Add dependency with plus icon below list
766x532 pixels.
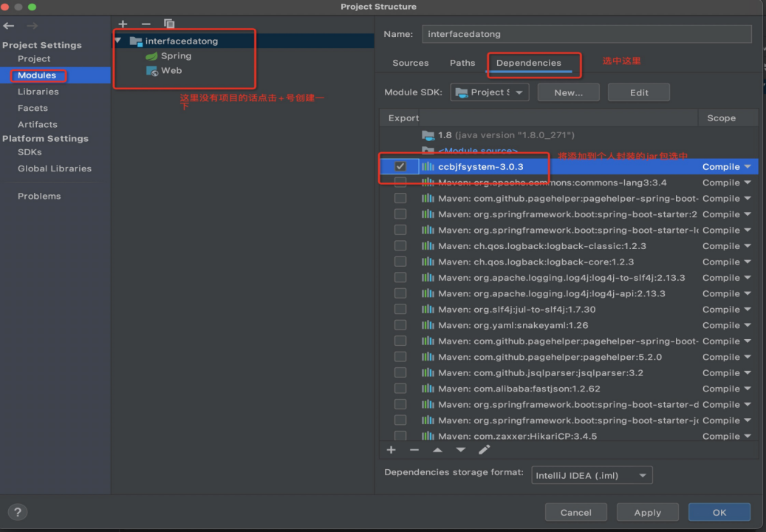pos(391,450)
